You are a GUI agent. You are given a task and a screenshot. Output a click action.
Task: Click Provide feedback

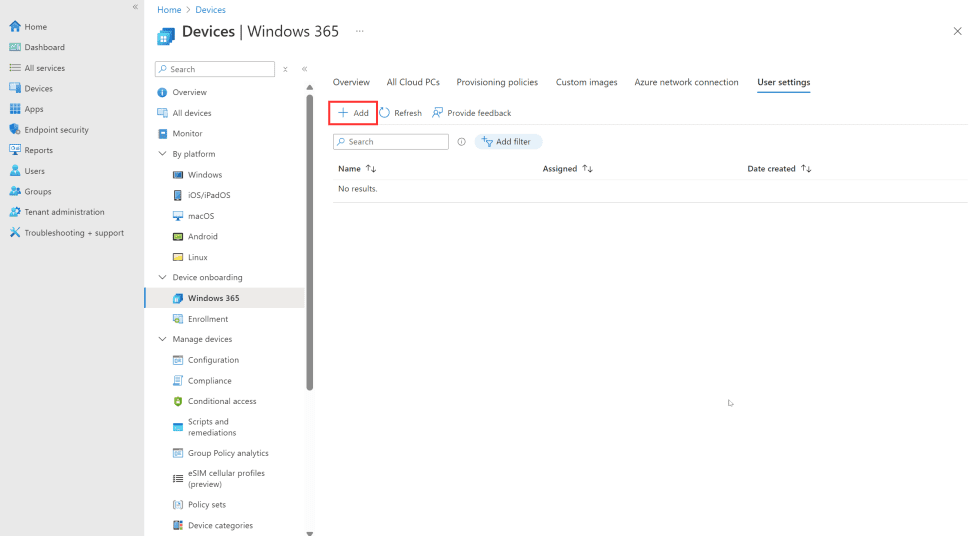click(x=471, y=113)
